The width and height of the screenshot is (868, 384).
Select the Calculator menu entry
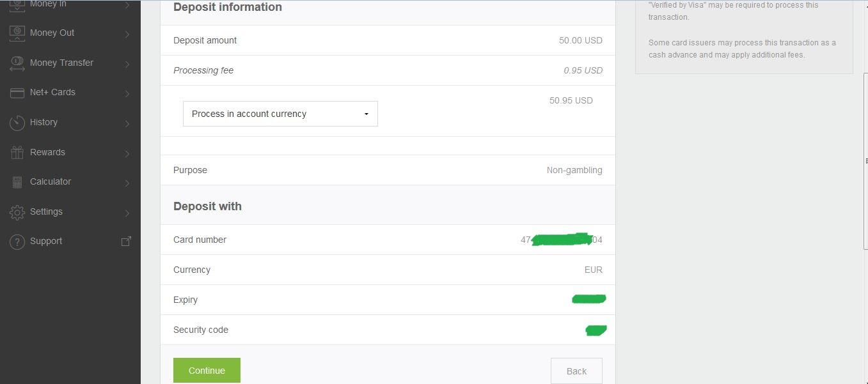(x=51, y=181)
